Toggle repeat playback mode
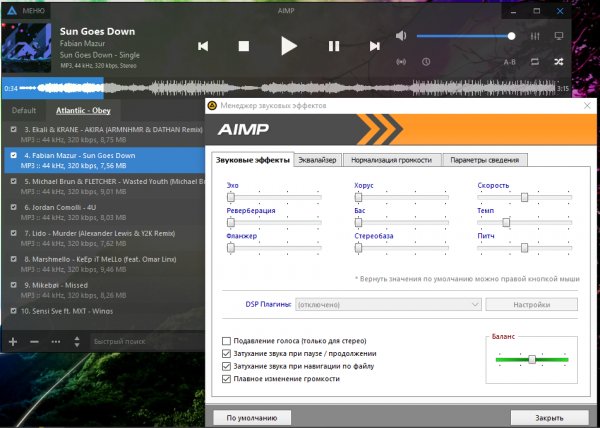 pyautogui.click(x=535, y=62)
